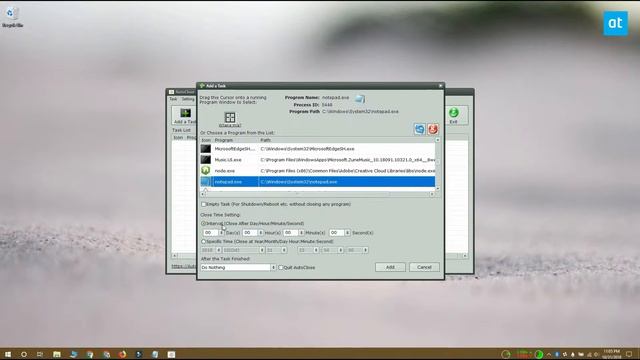This screenshot has height=360, width=640.
Task: Open the notification center icon
Action: (x=629, y=354)
